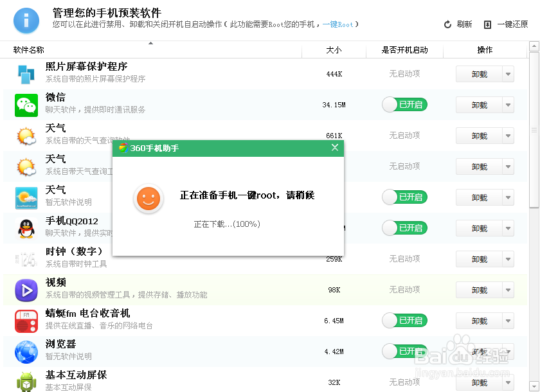This screenshot has height=392, width=540.
Task: Click the refresh arrow icon
Action: pyautogui.click(x=447, y=24)
